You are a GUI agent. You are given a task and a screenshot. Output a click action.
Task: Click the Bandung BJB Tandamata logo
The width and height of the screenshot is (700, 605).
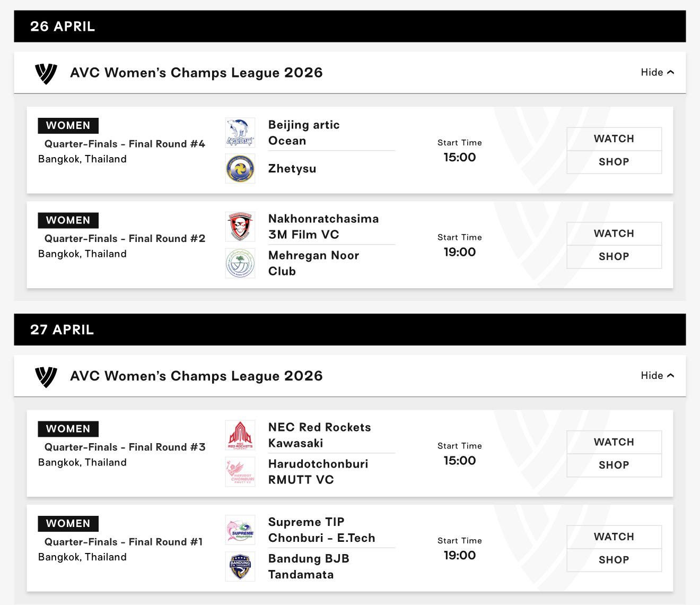(240, 566)
